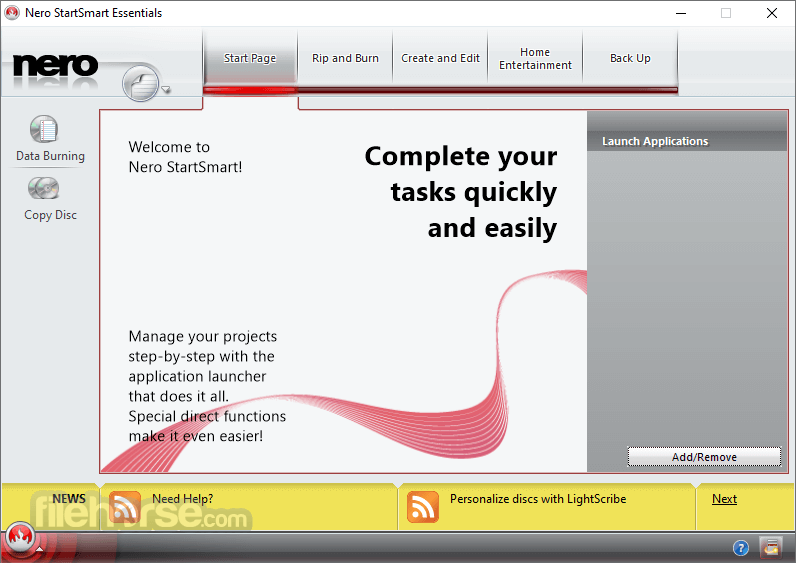Click the toolbox icon in bottom right corner

pos(771,547)
